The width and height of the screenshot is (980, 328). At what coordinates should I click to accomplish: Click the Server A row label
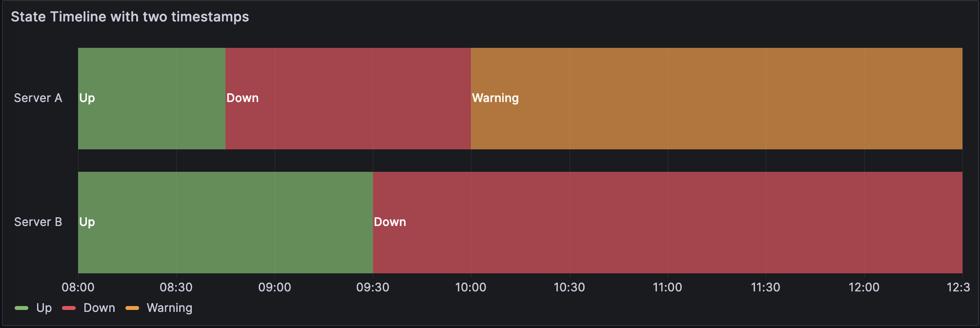tap(38, 98)
